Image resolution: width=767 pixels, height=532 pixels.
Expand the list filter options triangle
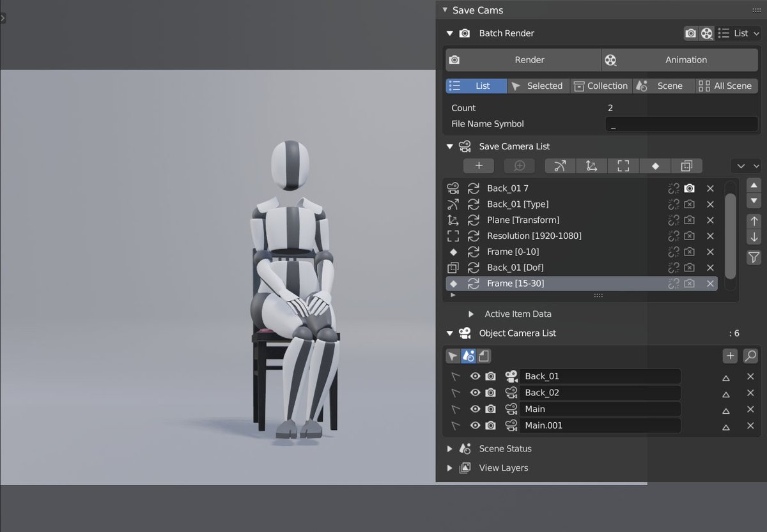pos(453,296)
